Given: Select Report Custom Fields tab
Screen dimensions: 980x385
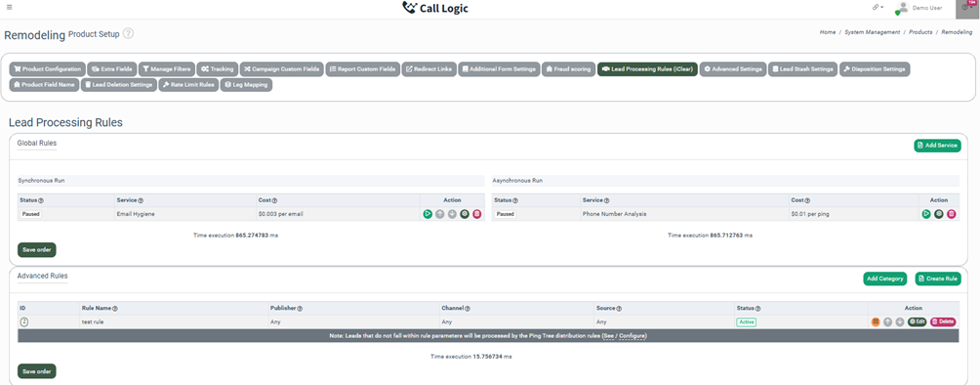Looking at the screenshot, I should point(362,68).
